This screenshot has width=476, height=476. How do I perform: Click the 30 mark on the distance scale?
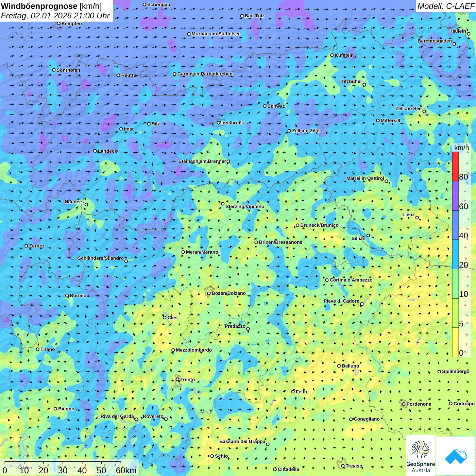pos(63,470)
